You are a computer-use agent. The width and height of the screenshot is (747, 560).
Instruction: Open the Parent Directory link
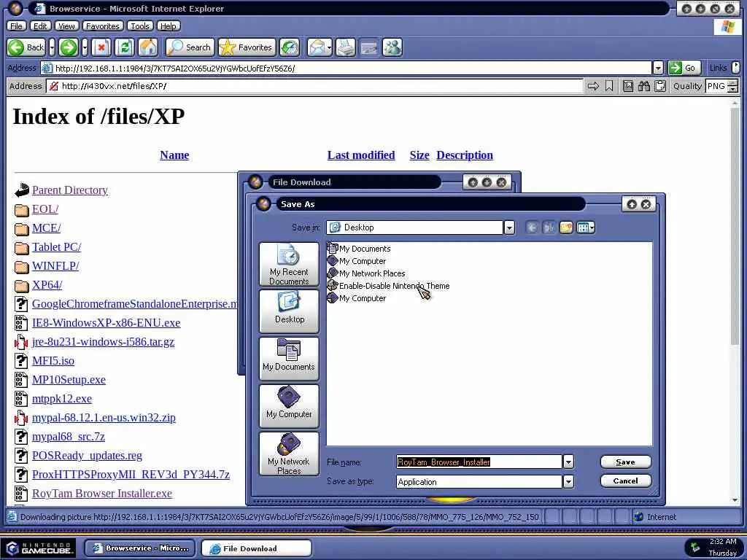pyautogui.click(x=70, y=190)
